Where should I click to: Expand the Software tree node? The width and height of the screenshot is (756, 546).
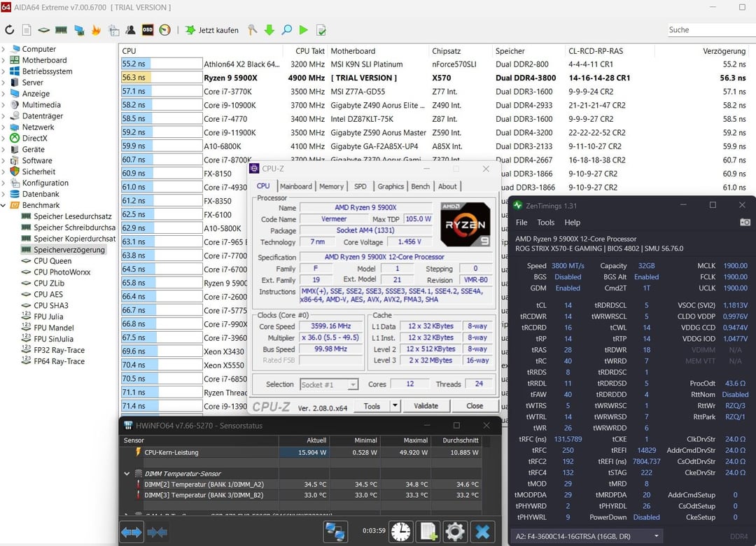(x=3, y=160)
